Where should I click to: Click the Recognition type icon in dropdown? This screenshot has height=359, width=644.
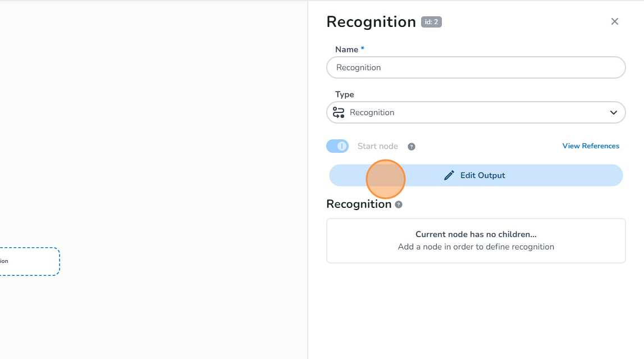(338, 112)
